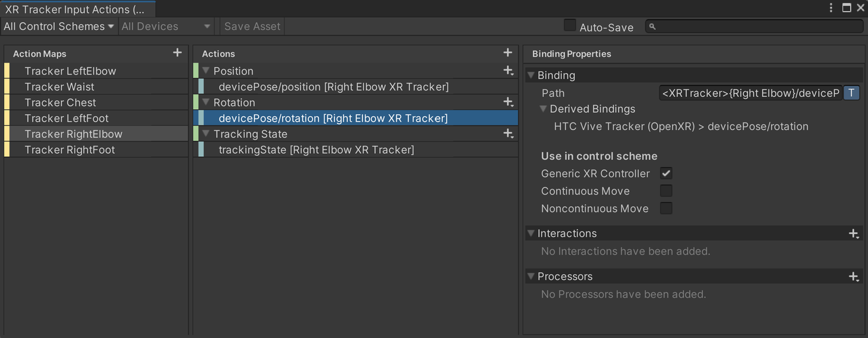Toggle the Auto-Save checkbox
The image size is (868, 338).
coord(570,26)
